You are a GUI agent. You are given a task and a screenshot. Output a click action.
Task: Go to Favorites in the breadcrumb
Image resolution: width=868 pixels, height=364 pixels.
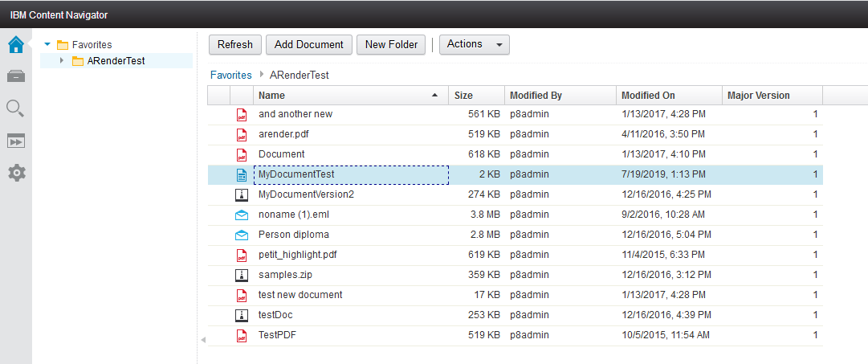point(230,76)
